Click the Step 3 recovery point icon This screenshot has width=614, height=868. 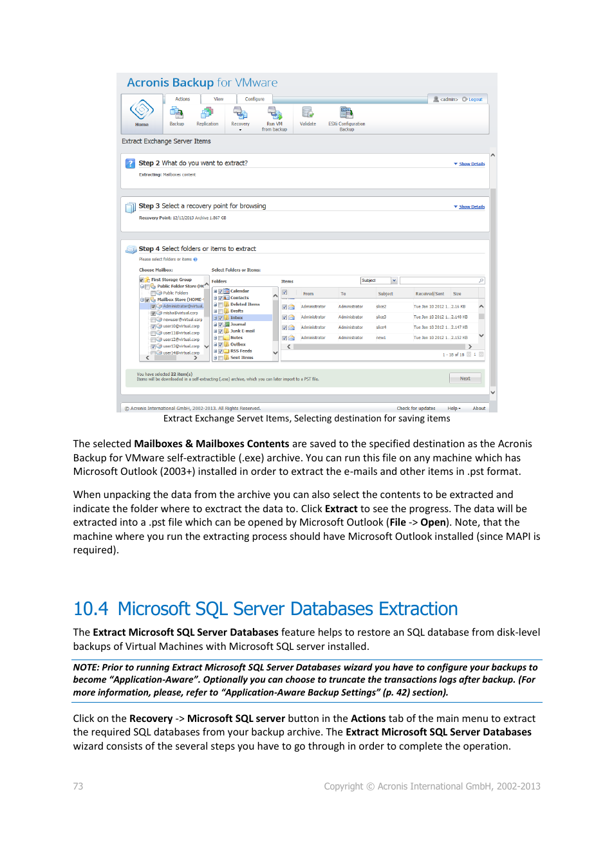130,207
